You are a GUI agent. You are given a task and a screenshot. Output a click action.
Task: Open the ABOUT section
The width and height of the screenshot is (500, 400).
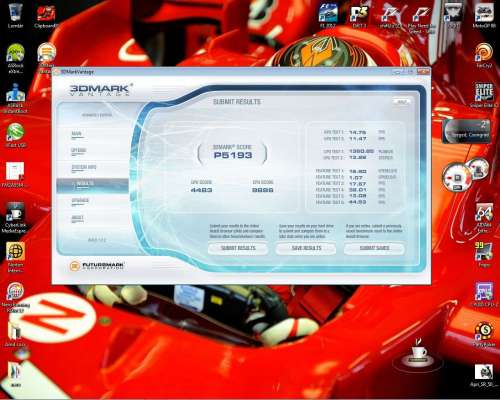77,218
